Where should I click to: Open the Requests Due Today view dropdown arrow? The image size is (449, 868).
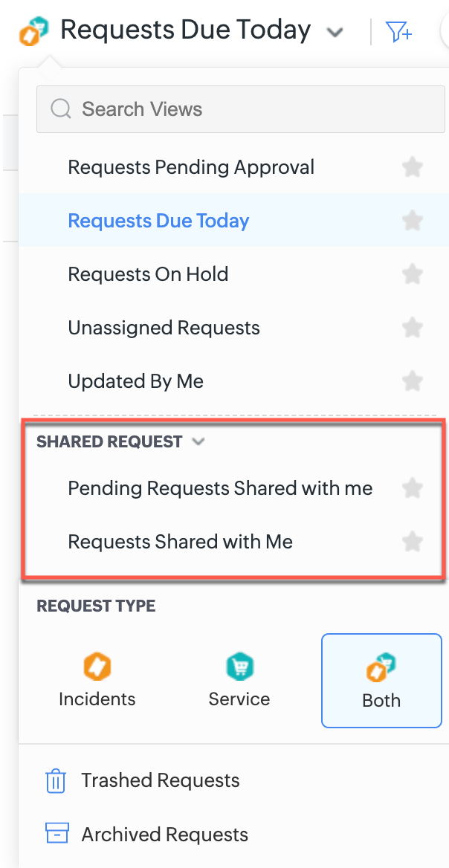tap(335, 32)
